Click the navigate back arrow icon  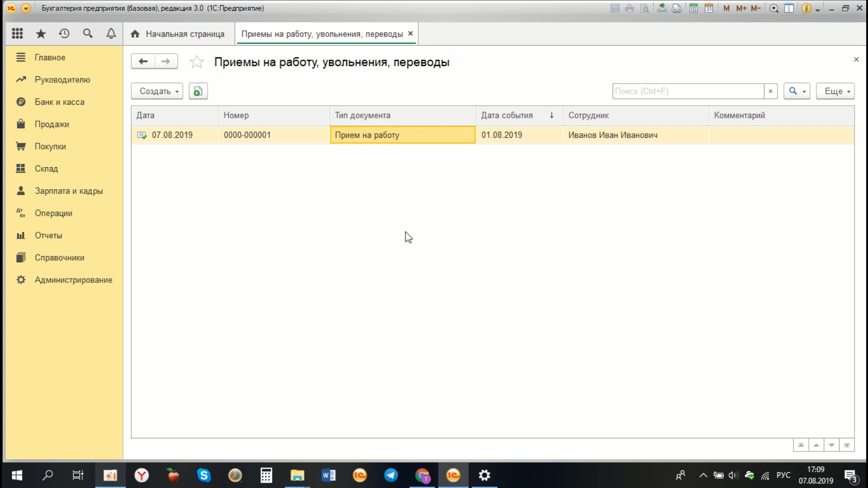click(x=144, y=61)
